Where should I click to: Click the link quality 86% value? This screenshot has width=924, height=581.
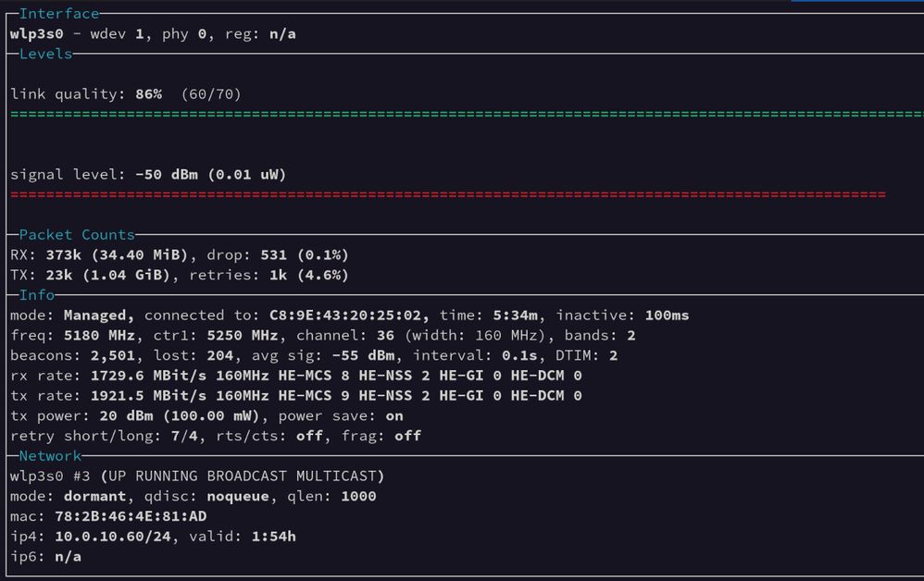tap(148, 94)
